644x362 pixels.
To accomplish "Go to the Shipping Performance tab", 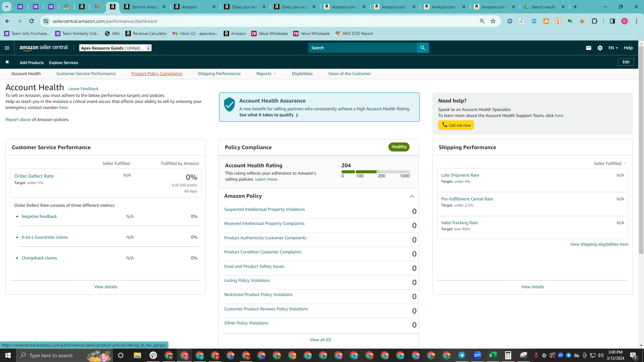I will pyautogui.click(x=219, y=74).
